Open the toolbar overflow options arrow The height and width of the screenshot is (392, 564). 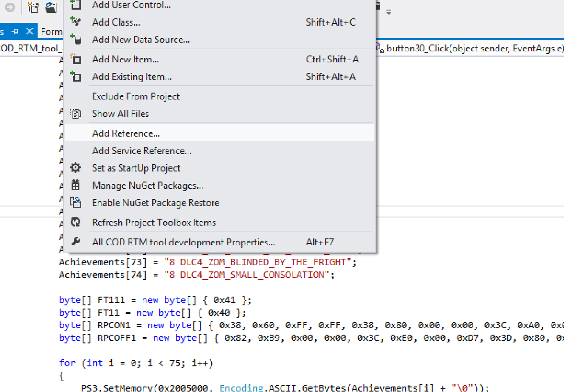[389, 12]
